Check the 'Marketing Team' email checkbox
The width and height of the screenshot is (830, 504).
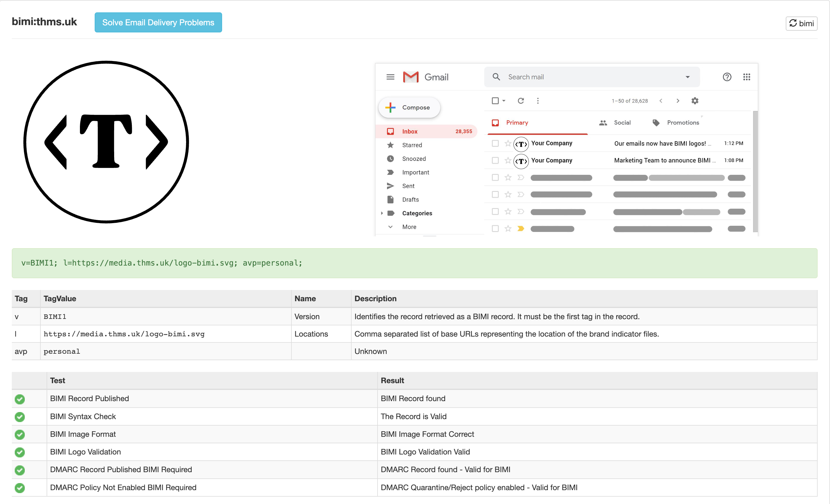[x=495, y=160]
